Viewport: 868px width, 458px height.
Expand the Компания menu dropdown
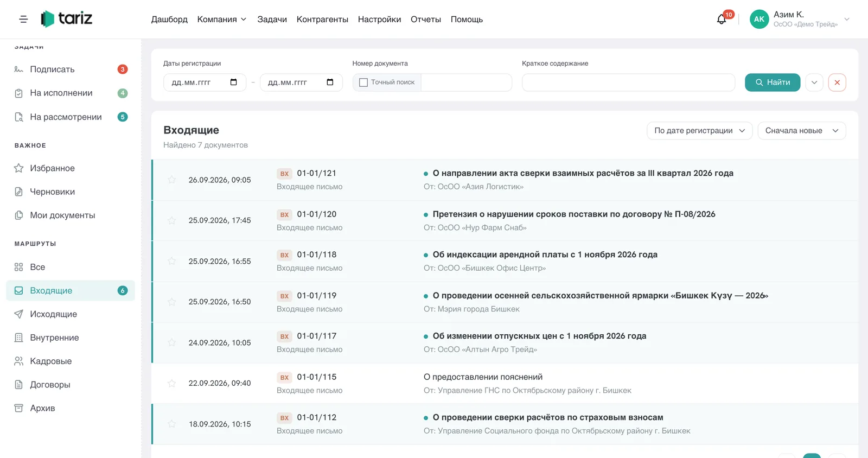point(222,20)
